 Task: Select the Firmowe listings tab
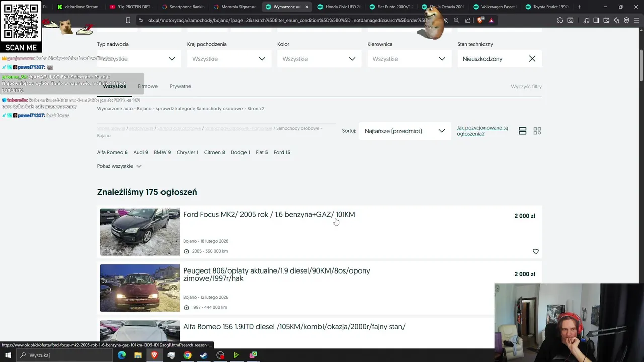pyautogui.click(x=148, y=86)
